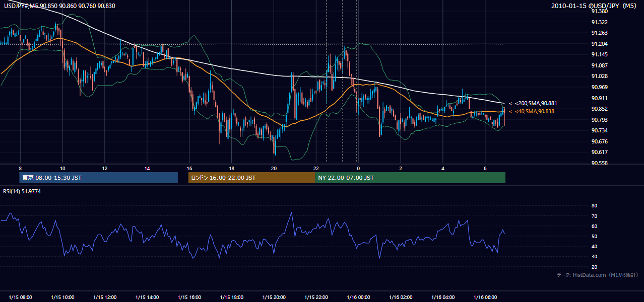Select the Tokyo 08:00-15:30 JST session bar
Image resolution: width=644 pixels, height=302 pixels.
click(98, 178)
